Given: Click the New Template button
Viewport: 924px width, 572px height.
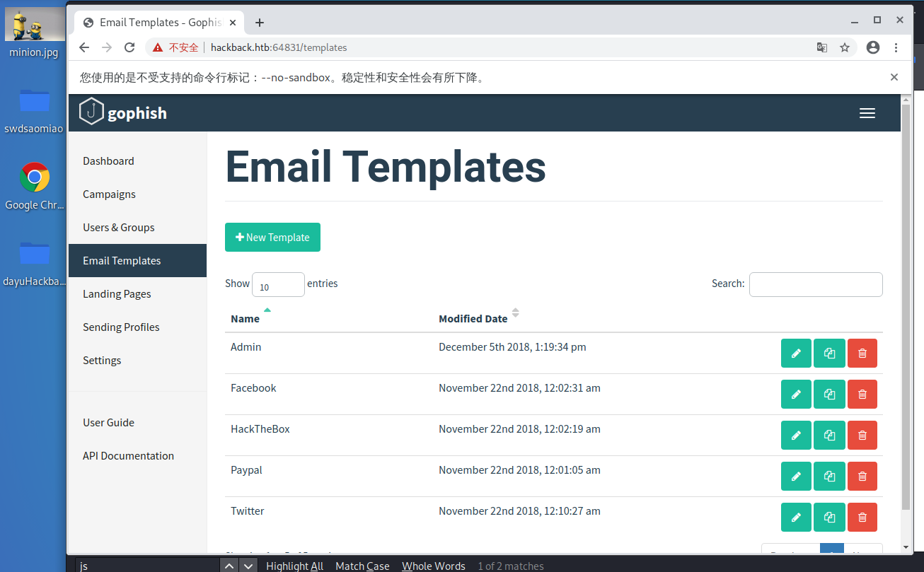Looking at the screenshot, I should pyautogui.click(x=272, y=238).
